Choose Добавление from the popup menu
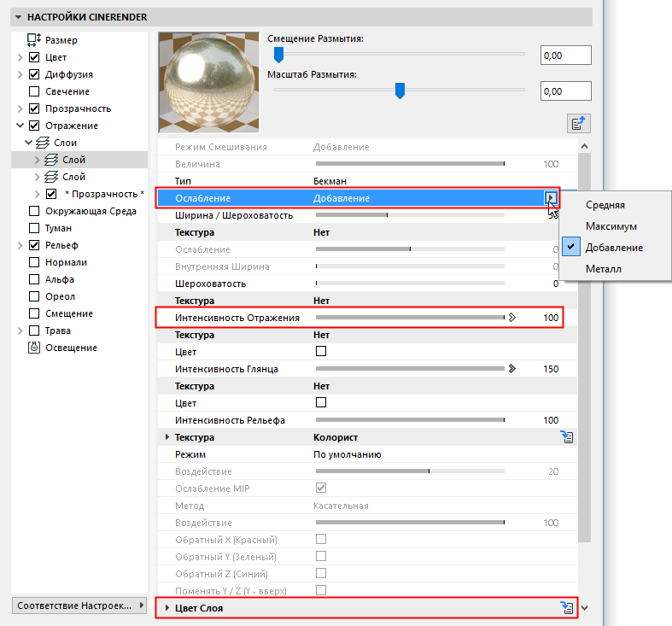672x626 pixels. point(614,248)
